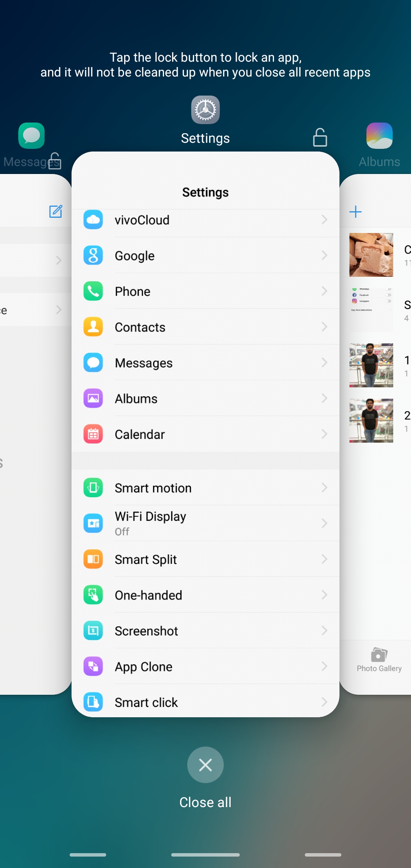Screen dimensions: 411x868
Task: Tap the Smart click icon
Action: click(93, 702)
